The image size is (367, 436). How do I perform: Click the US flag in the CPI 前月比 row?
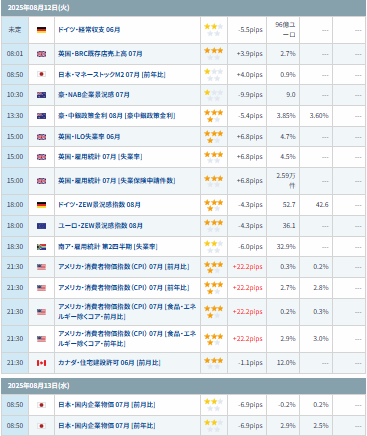(41, 267)
